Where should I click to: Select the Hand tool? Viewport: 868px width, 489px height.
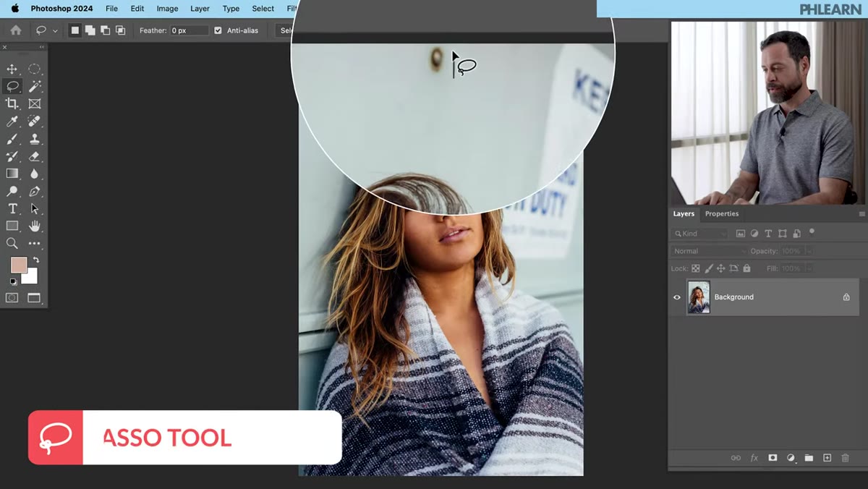[x=34, y=226]
